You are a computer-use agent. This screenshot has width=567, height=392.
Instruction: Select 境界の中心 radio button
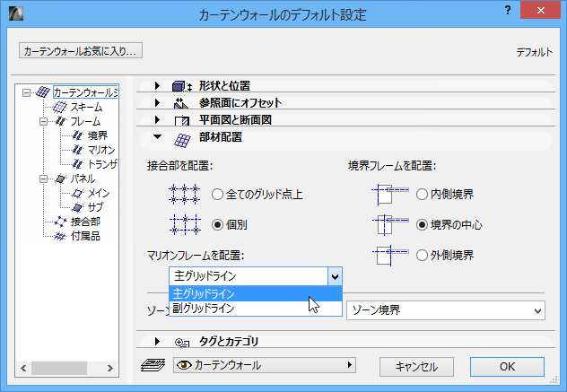click(422, 225)
